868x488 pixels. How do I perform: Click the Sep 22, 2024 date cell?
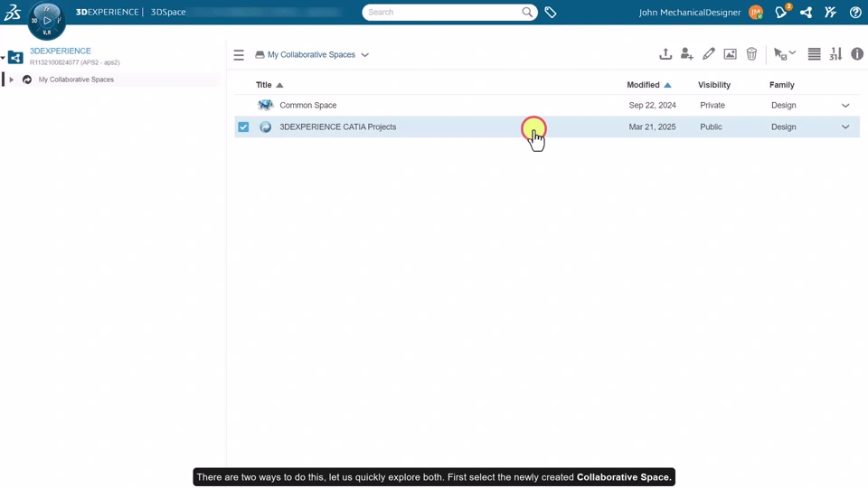(x=652, y=105)
